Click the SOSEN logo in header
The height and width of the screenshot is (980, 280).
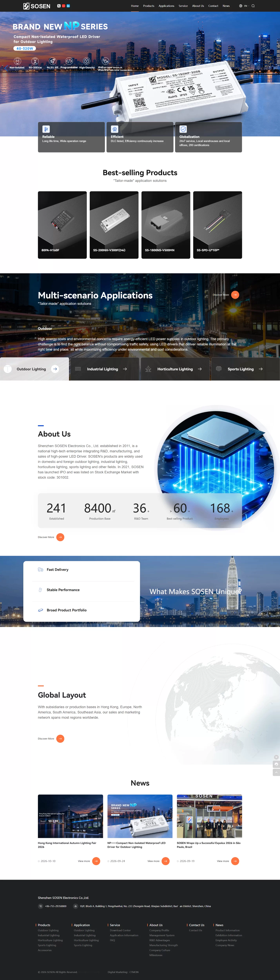click(x=36, y=6)
